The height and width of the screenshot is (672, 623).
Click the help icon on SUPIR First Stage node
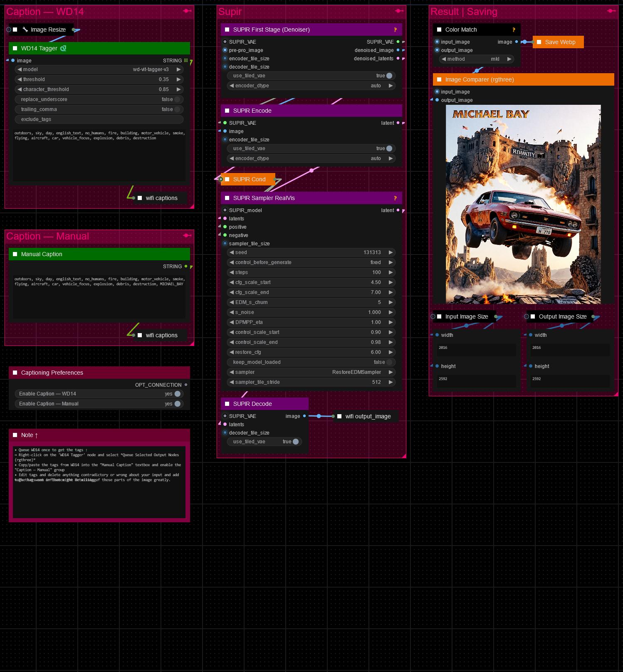[x=395, y=30]
